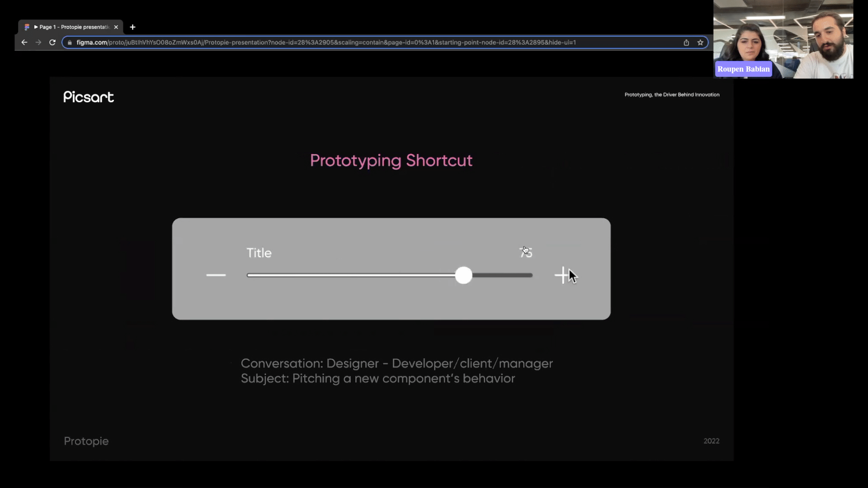Click the share icon in address bar
Image resolution: width=868 pixels, height=488 pixels.
tap(686, 42)
